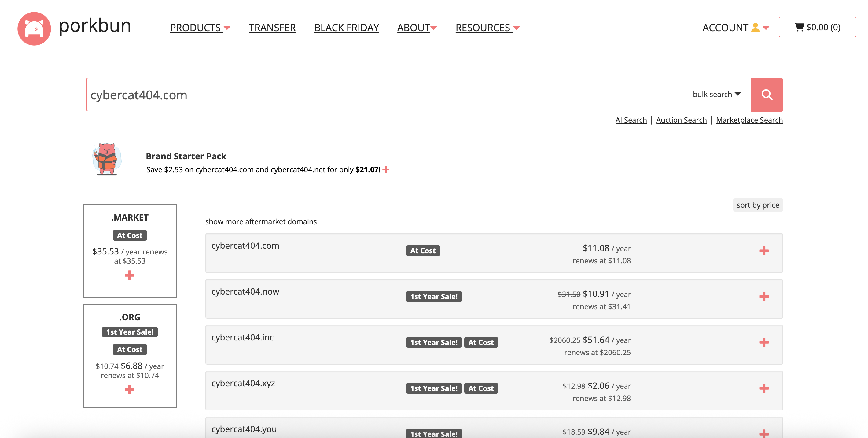
Task: Click the cybercat404.now domain name
Action: coord(245,291)
